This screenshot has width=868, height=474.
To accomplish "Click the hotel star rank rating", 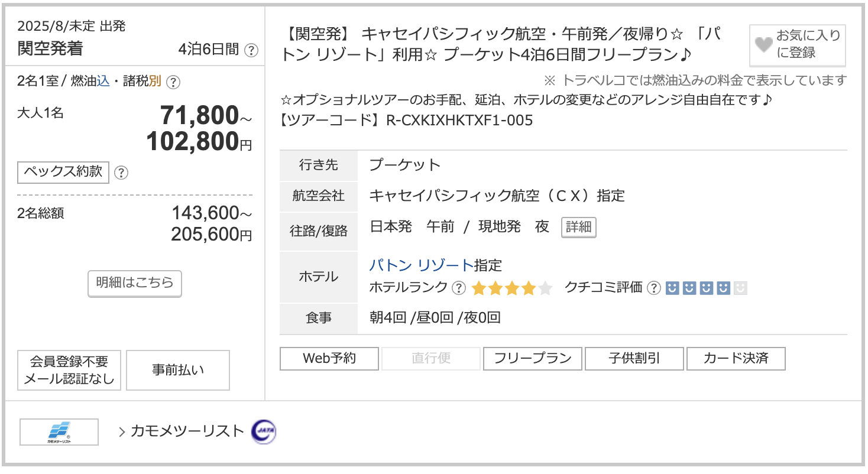I will [511, 288].
